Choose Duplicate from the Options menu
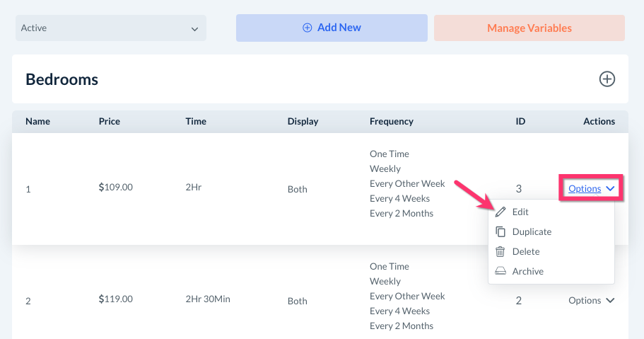 (532, 231)
